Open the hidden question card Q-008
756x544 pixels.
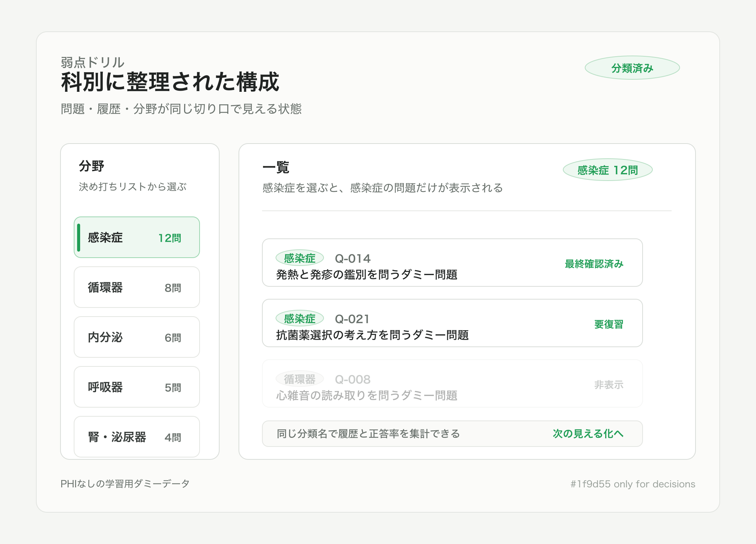click(x=452, y=383)
